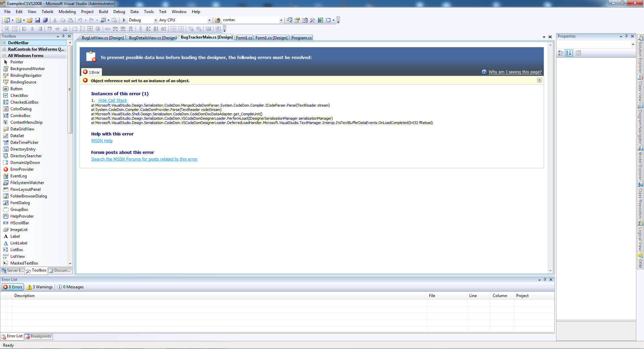Click the Toolbox hammer-and-wrench toolbar icon
The width and height of the screenshot is (644, 349).
[312, 20]
